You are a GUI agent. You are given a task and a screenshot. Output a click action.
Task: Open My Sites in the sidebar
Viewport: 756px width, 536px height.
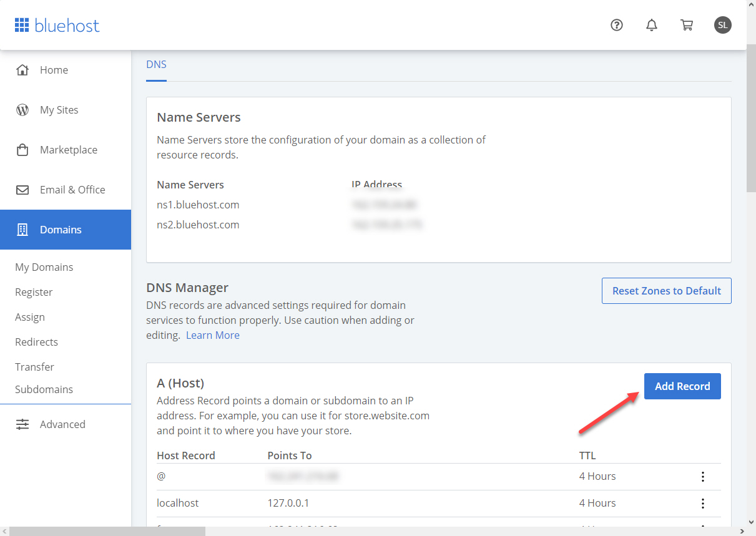pyautogui.click(x=66, y=110)
